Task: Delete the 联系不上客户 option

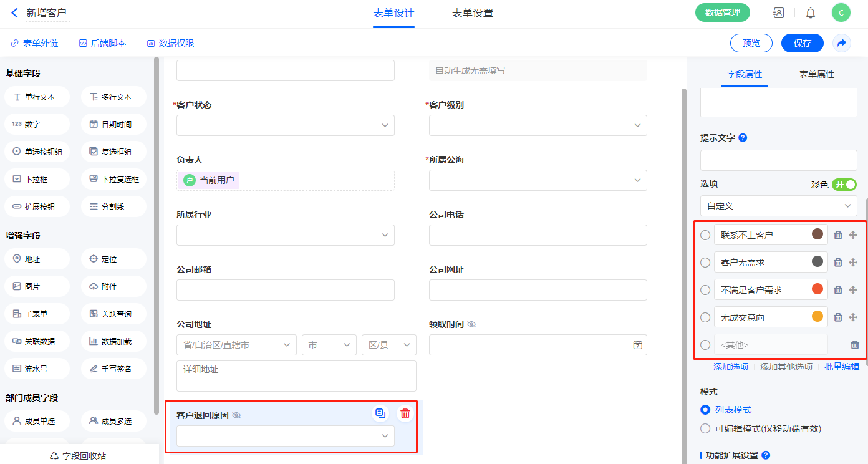Action: click(x=838, y=235)
